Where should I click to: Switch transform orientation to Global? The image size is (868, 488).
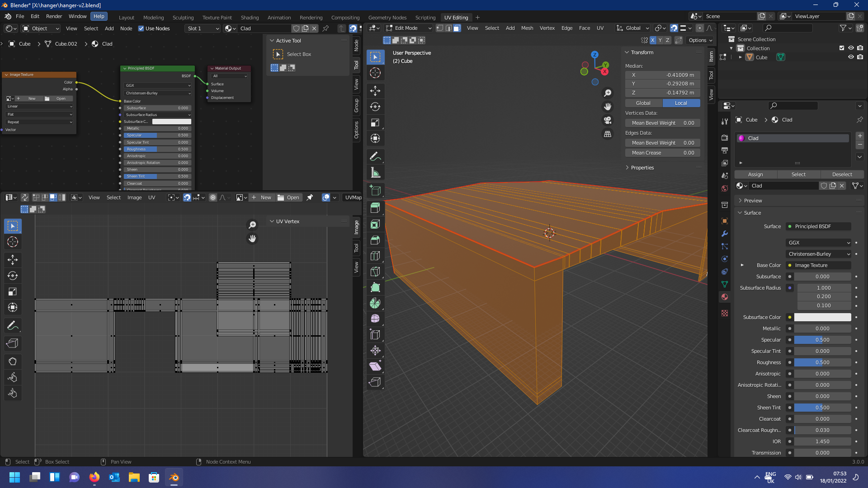(x=643, y=103)
